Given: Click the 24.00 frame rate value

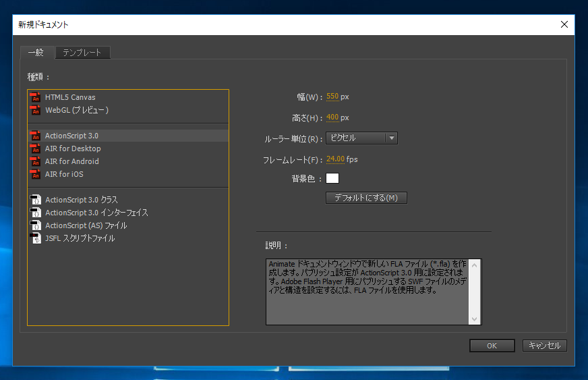Looking at the screenshot, I should click(335, 159).
